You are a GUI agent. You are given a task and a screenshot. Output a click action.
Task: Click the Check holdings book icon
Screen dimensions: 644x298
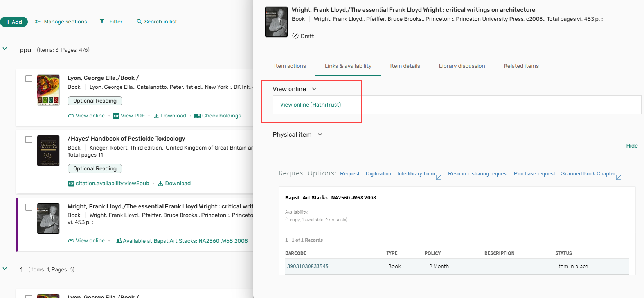point(198,116)
